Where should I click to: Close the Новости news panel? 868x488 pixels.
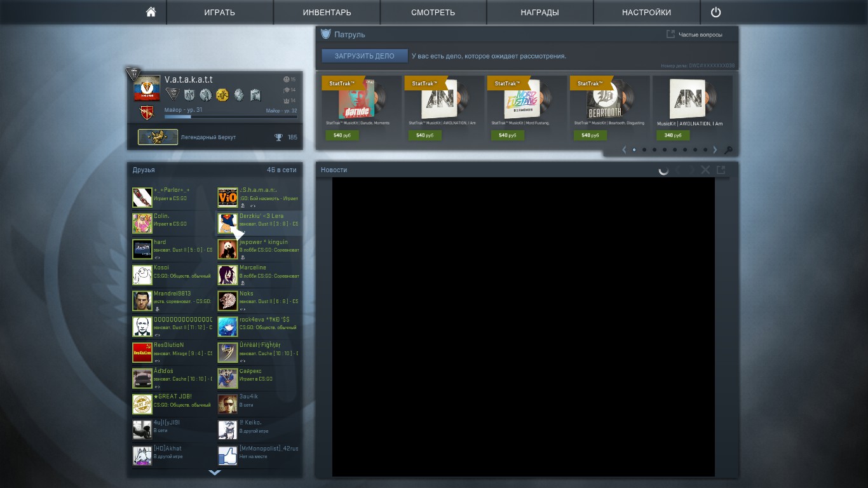705,170
